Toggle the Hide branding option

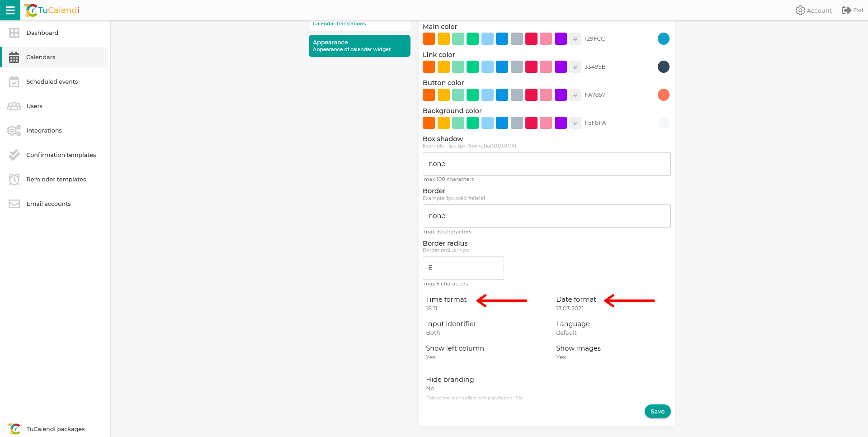[x=449, y=384]
